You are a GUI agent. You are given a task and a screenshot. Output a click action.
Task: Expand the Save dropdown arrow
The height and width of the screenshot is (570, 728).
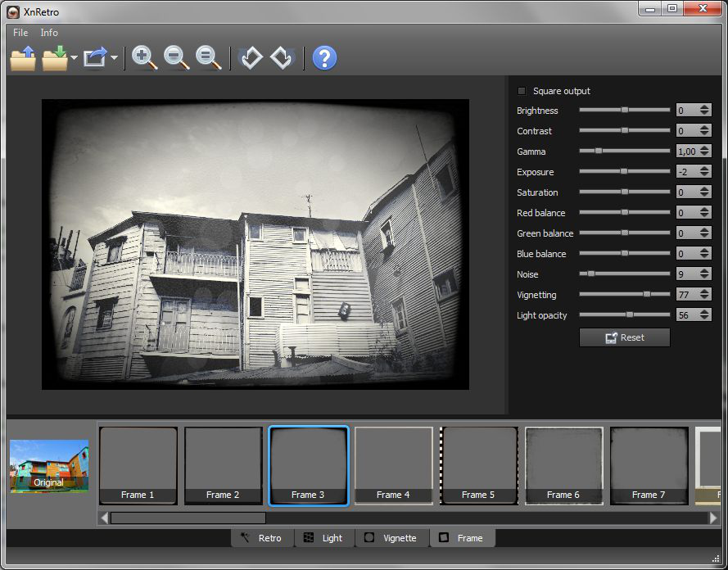pyautogui.click(x=74, y=58)
